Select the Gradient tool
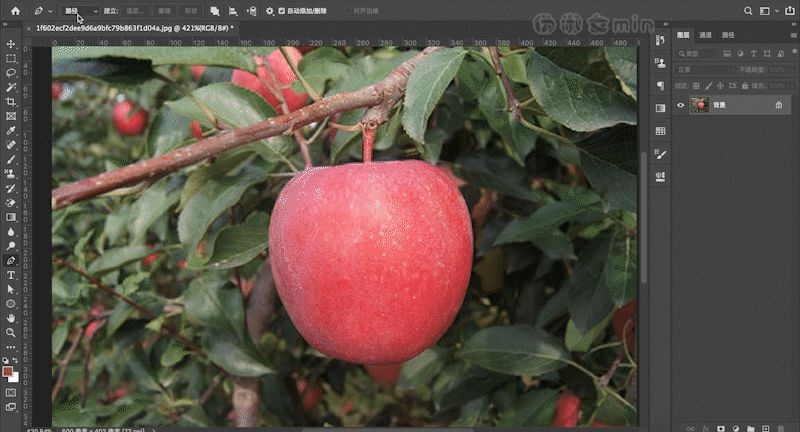 click(x=11, y=217)
